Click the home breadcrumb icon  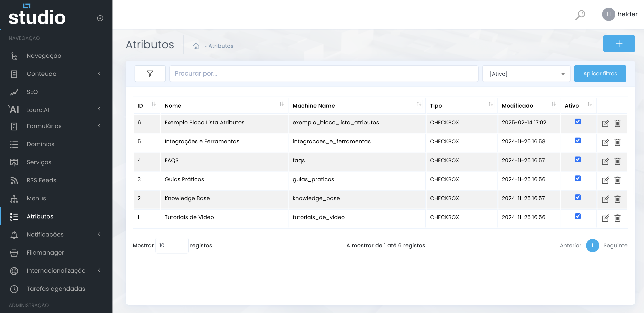(196, 46)
